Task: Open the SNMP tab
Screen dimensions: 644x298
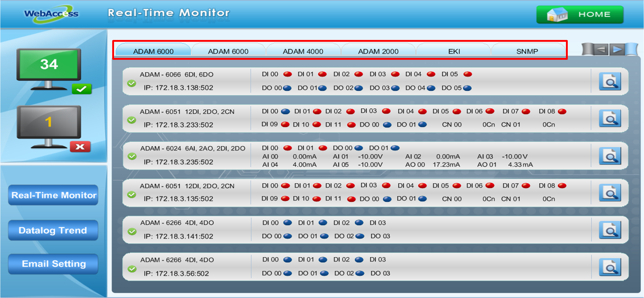Action: 527,51
